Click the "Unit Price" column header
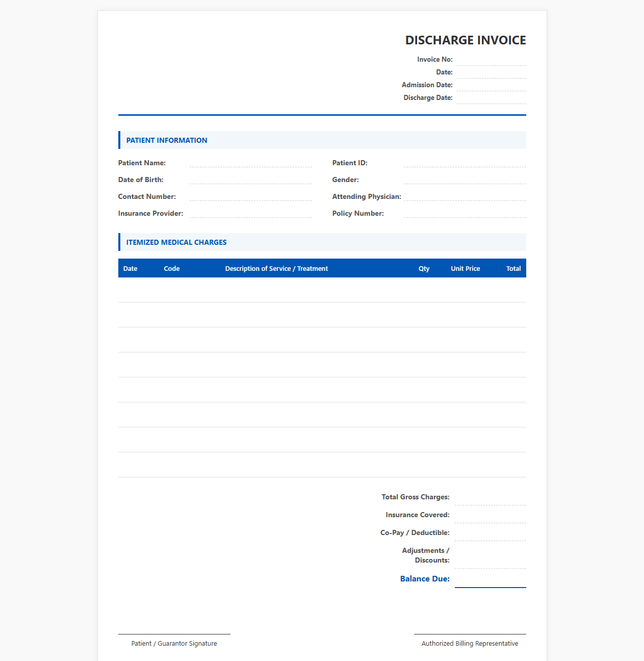Viewport: 644px width, 661px height. pos(466,268)
